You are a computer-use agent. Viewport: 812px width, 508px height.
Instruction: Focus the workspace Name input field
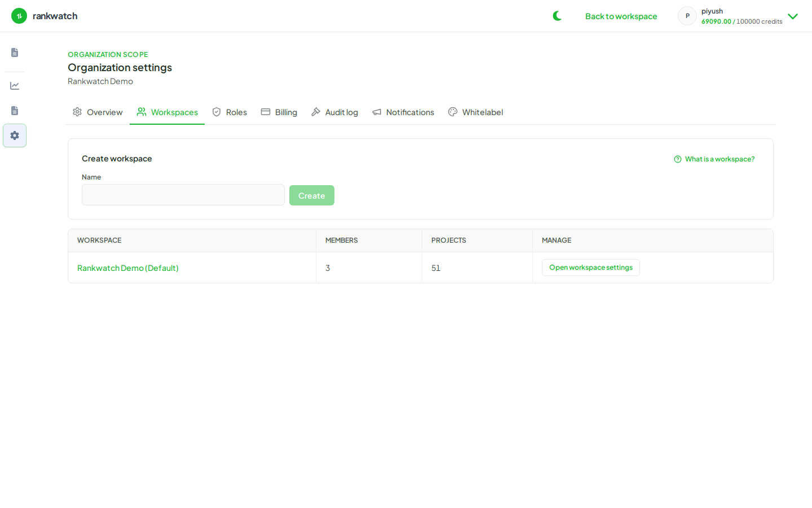[183, 195]
